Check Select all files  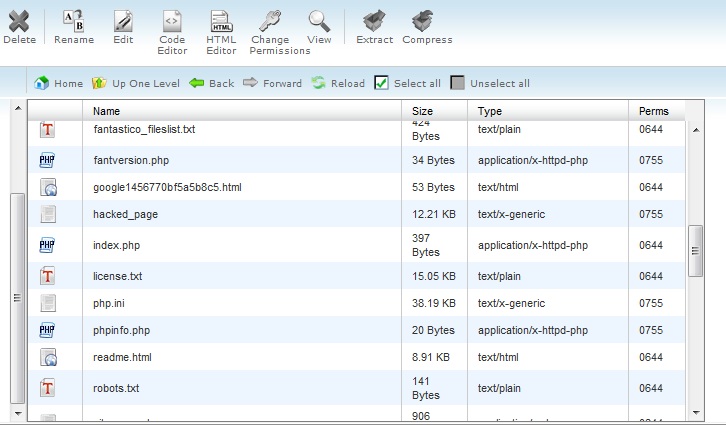(381, 83)
